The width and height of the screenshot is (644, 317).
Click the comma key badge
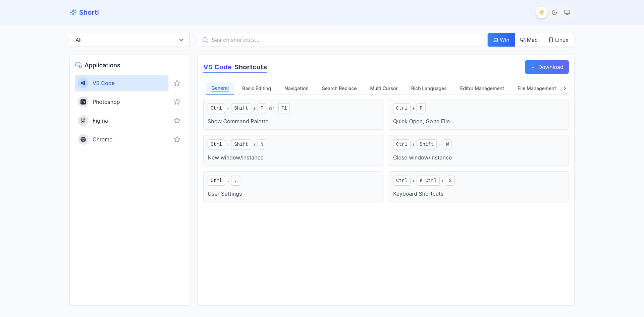235,181
